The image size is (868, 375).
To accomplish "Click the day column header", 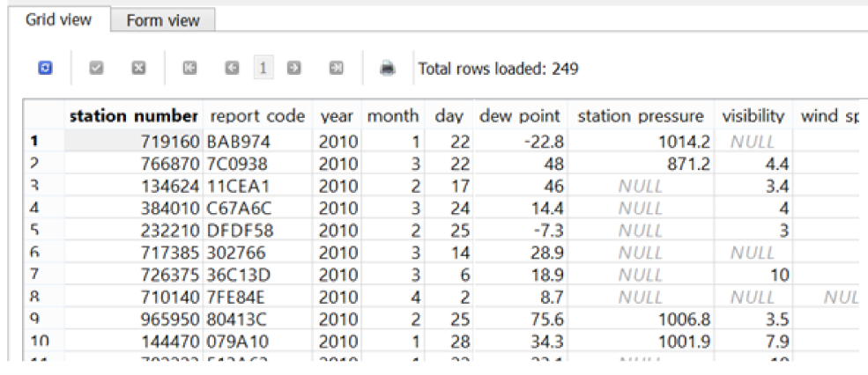I will (449, 116).
